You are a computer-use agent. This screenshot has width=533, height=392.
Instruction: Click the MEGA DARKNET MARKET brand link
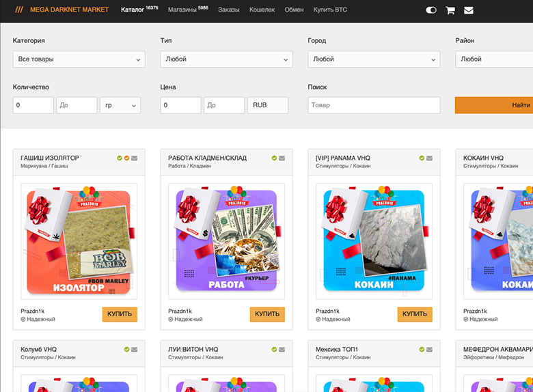[69, 10]
